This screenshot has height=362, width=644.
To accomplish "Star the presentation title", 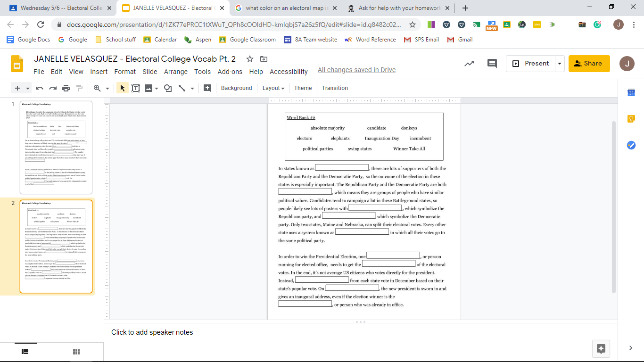I will [x=250, y=59].
